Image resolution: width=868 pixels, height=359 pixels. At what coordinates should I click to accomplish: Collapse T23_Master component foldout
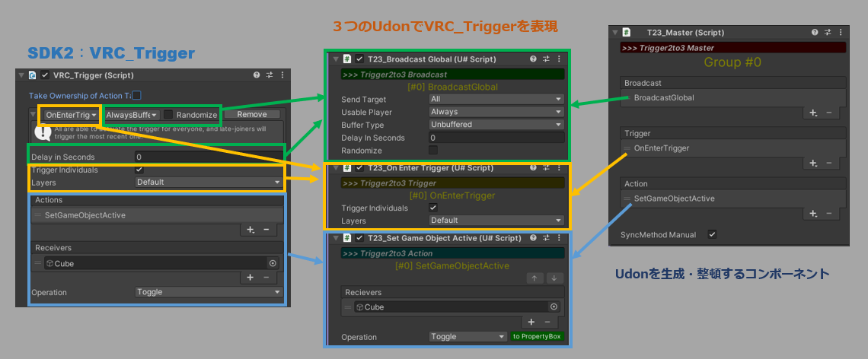pyautogui.click(x=615, y=33)
